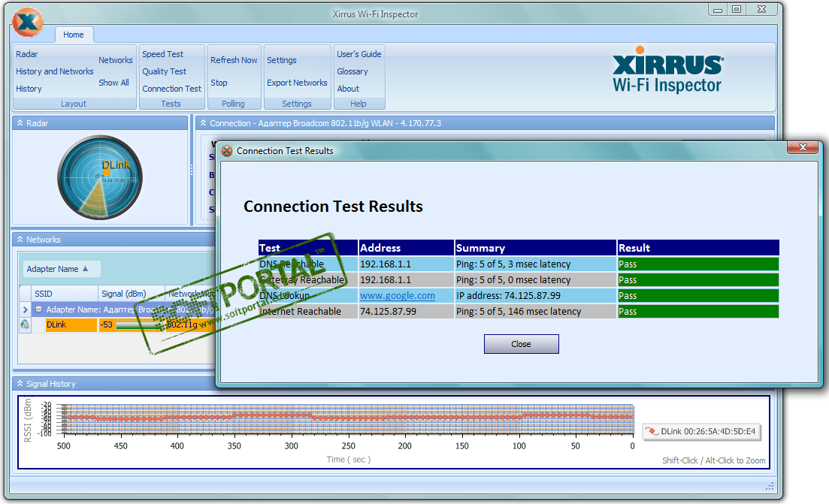Click 'IP address: 74.125.87.99' summary cell
Viewport: 829px width, 504px height.
[536, 296]
